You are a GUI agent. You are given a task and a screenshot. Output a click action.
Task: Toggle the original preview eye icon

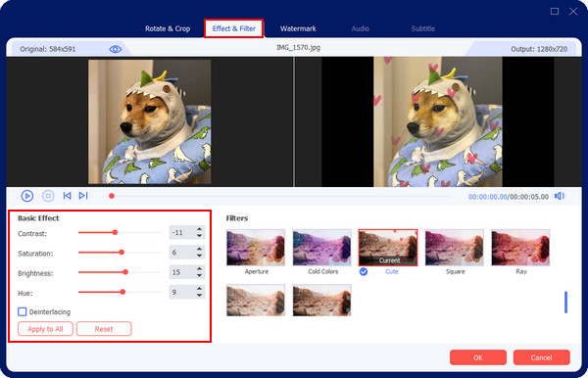(115, 49)
